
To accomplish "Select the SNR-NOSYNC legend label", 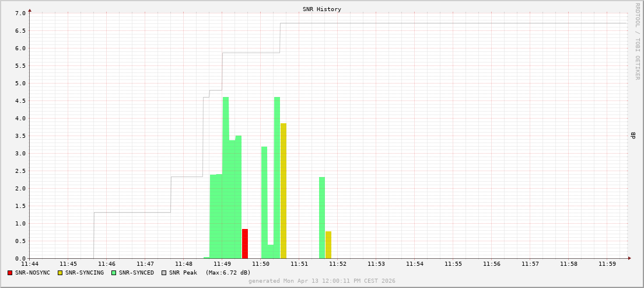I will pos(33,273).
